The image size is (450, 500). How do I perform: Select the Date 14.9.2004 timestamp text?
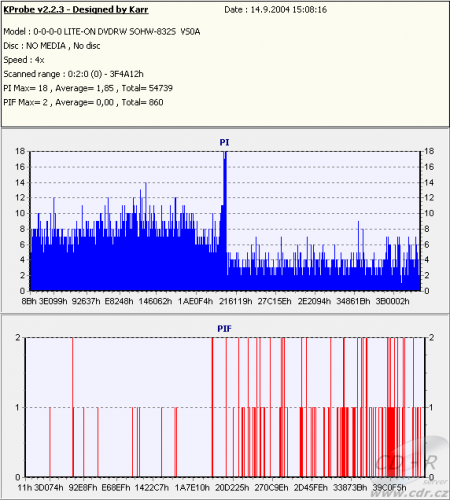[275, 9]
